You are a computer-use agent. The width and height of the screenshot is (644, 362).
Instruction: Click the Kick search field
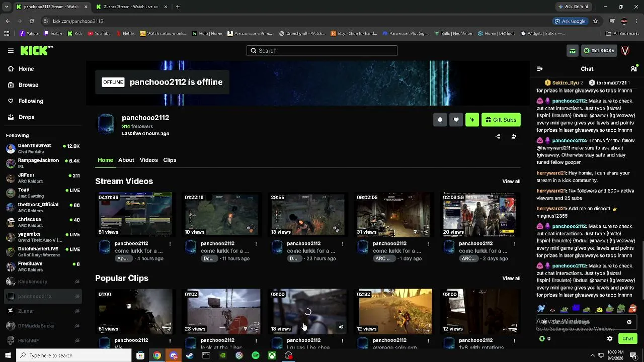click(322, 51)
